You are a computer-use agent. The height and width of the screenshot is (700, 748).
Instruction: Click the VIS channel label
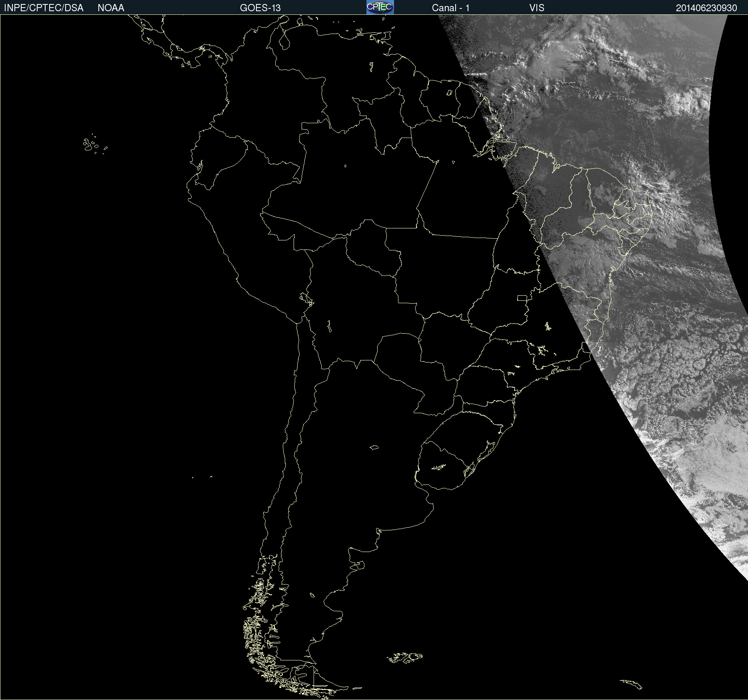pyautogui.click(x=537, y=8)
